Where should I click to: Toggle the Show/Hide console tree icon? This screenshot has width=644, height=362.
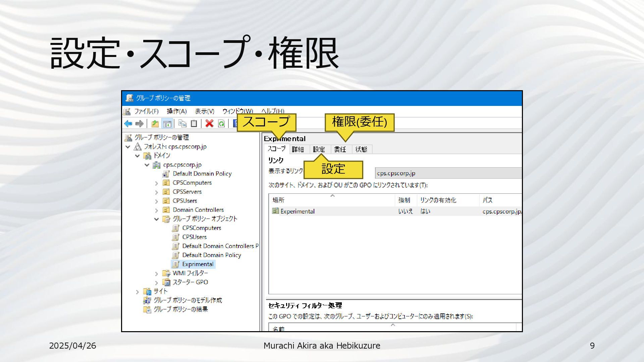click(x=167, y=124)
